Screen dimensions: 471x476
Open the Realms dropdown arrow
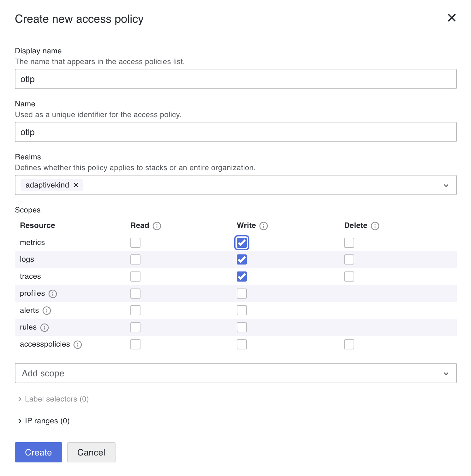[x=446, y=185]
